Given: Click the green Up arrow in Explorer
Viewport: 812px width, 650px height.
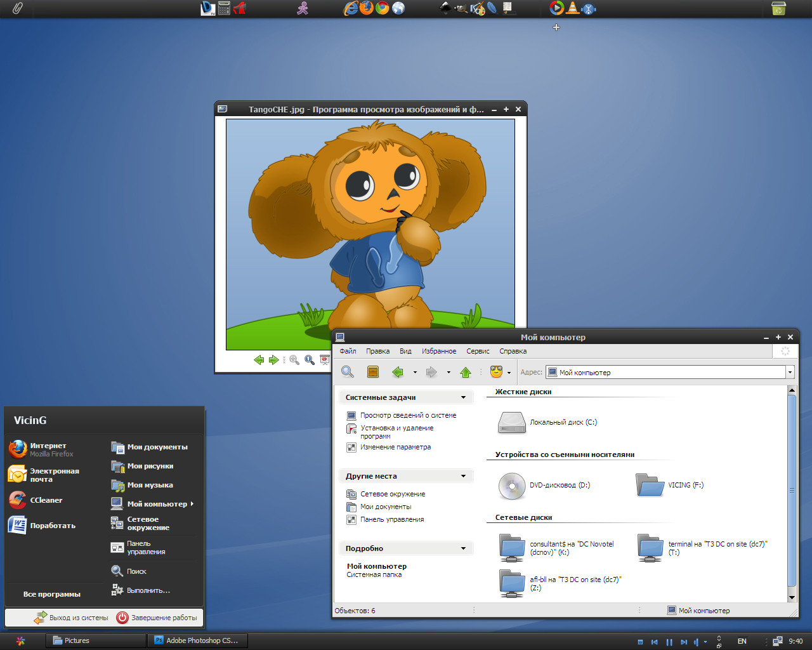Looking at the screenshot, I should click(x=466, y=372).
